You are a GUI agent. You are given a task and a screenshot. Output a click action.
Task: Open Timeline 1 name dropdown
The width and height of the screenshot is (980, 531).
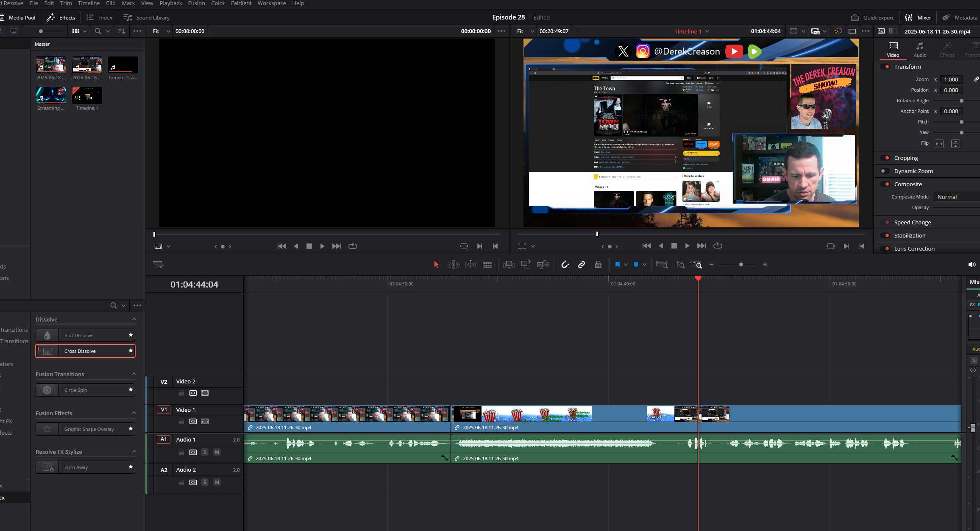click(x=692, y=31)
